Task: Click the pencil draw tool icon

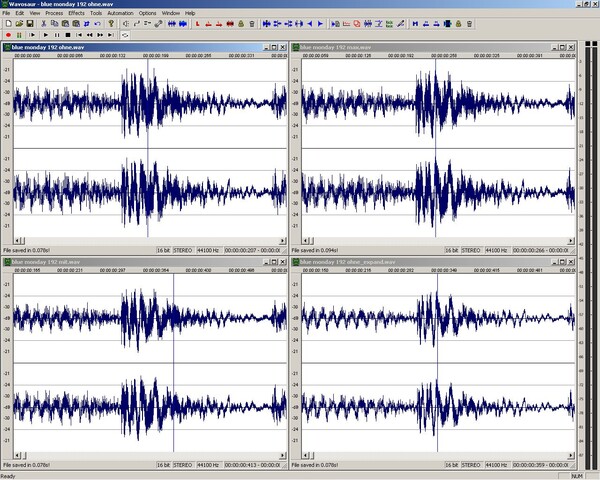Action: [x=400, y=24]
